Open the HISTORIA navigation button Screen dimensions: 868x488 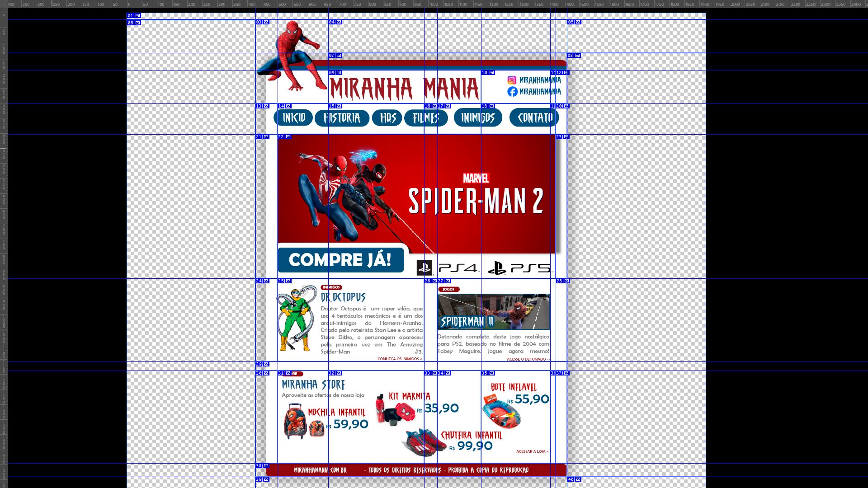(x=342, y=118)
